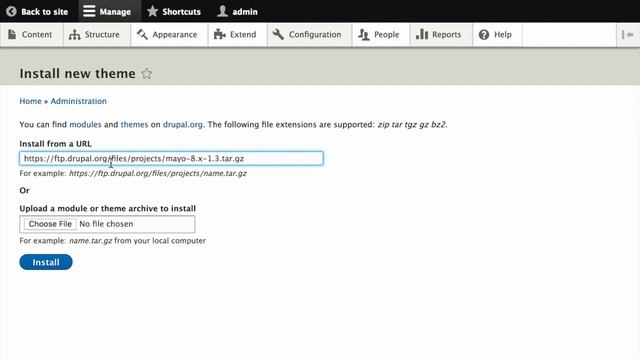Follow the Home breadcrumb link
The width and height of the screenshot is (640, 360).
click(31, 101)
